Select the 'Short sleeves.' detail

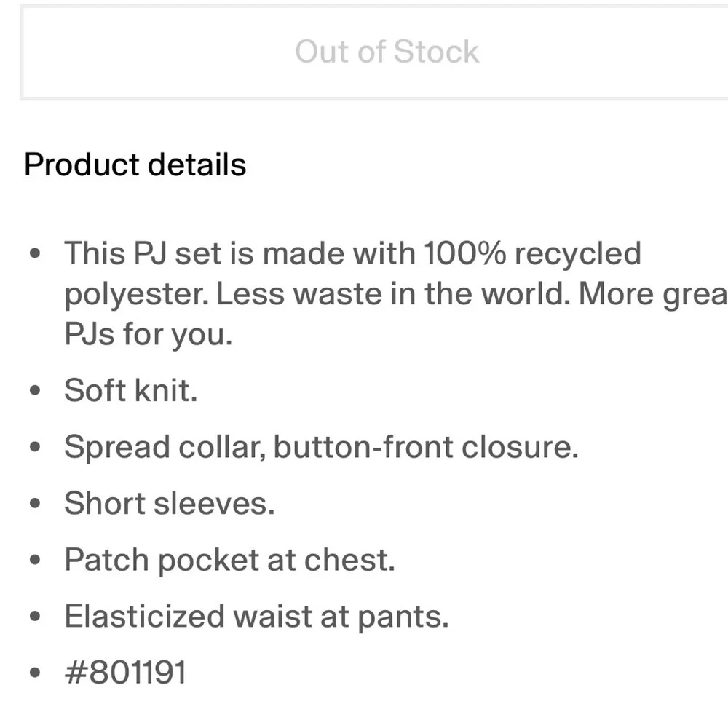click(x=170, y=503)
